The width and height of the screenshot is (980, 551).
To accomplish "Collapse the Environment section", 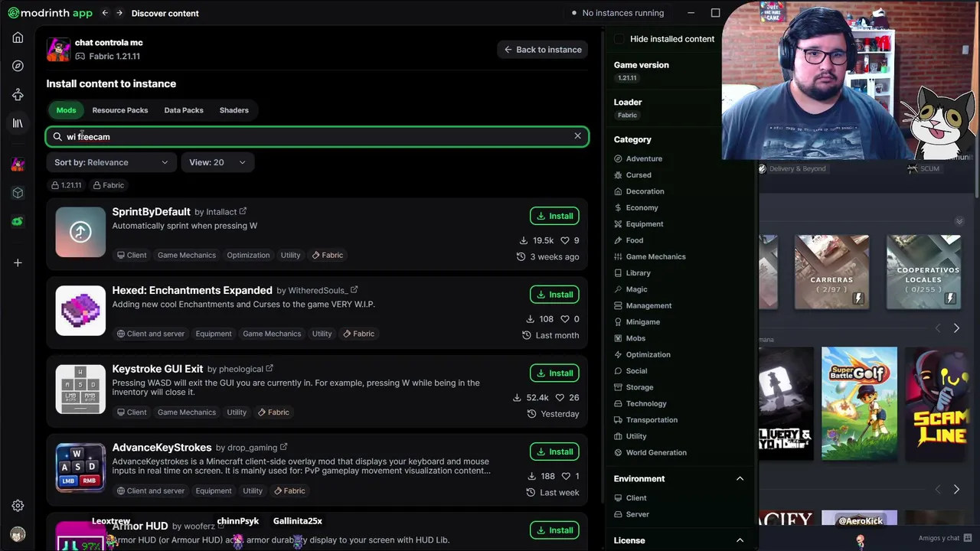I will 740,479.
